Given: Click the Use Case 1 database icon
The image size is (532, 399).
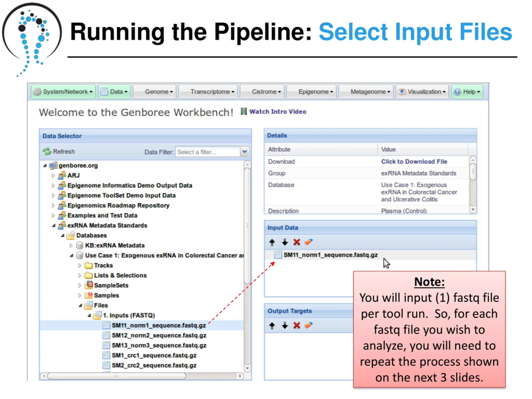Looking at the screenshot, I should click(x=80, y=255).
